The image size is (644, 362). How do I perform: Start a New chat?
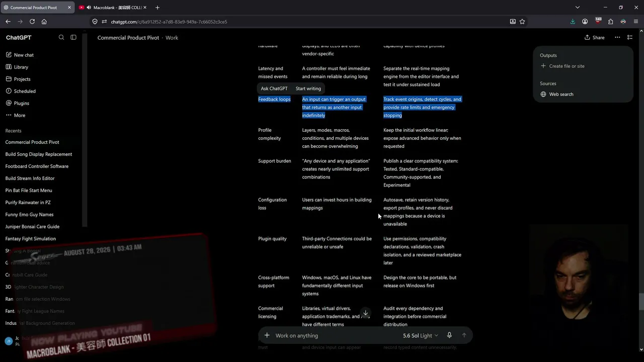coord(24,55)
